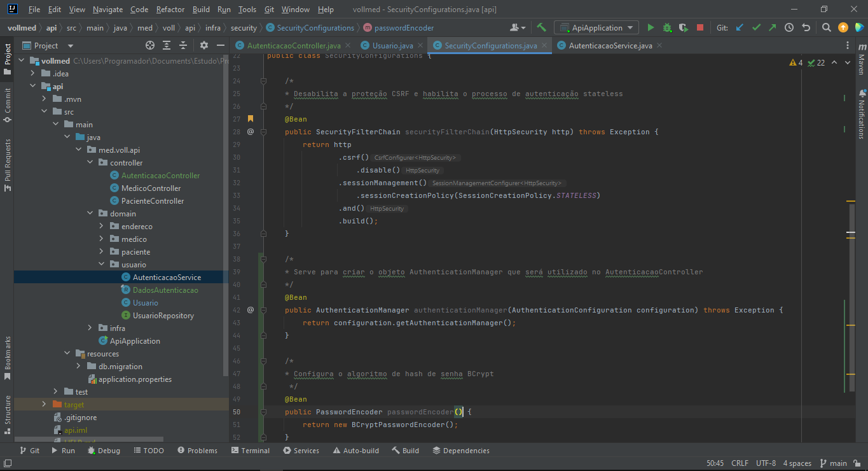
Task: Switch to Usuario.java tab
Action: 393,46
